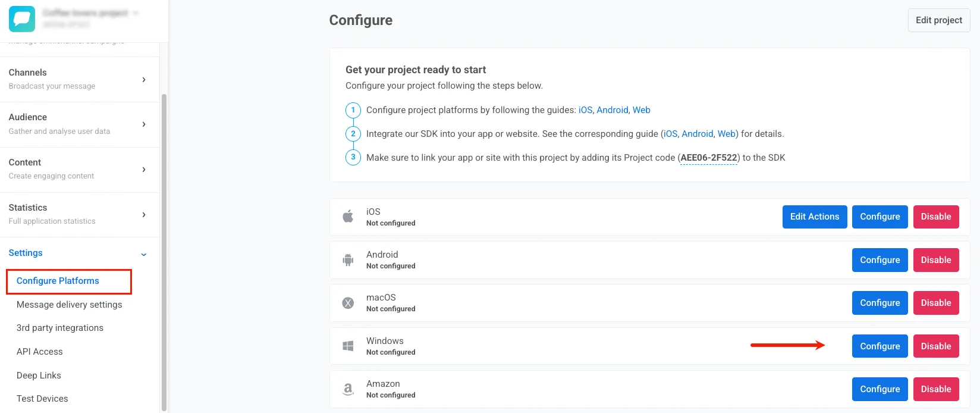Open Message delivery settings

(69, 305)
